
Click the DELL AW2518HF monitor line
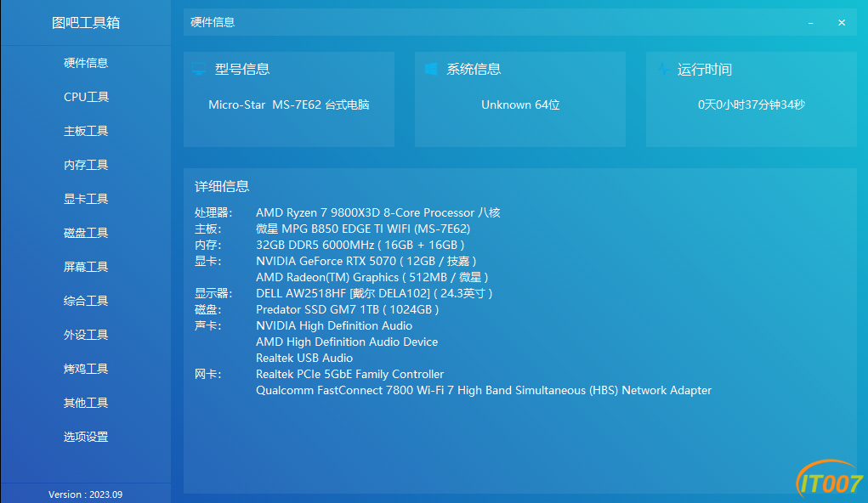(x=374, y=293)
